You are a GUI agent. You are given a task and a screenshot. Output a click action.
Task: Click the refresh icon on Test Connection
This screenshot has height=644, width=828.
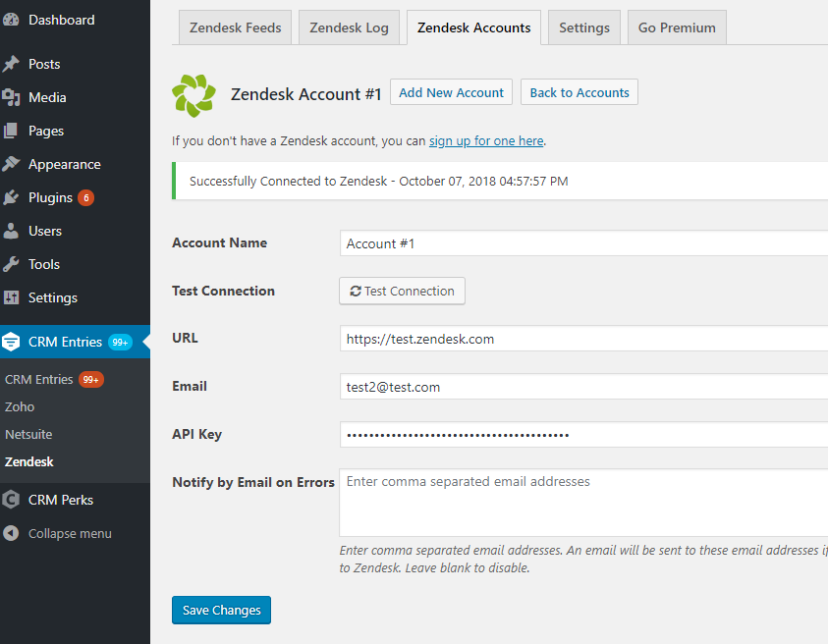pos(356,291)
